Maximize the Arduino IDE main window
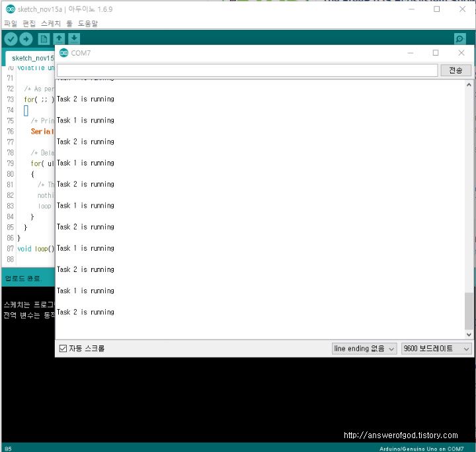 click(437, 9)
